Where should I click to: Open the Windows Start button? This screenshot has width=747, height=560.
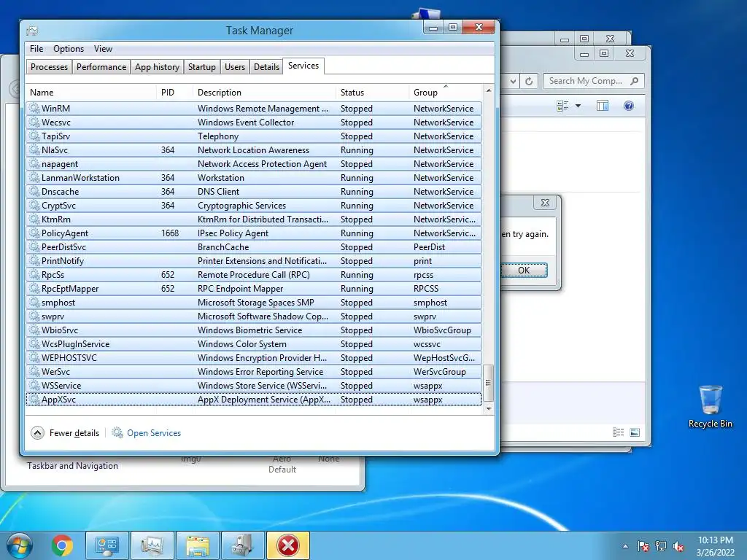[18, 545]
